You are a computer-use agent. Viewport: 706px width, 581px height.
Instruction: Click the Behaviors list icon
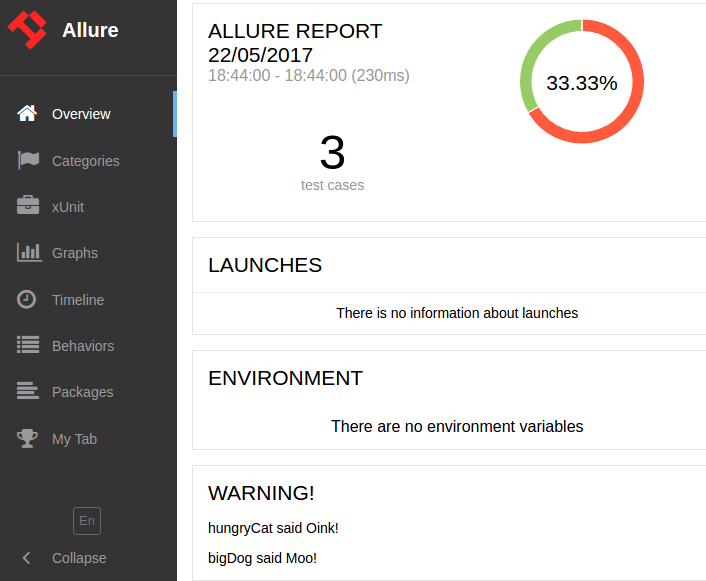point(28,345)
